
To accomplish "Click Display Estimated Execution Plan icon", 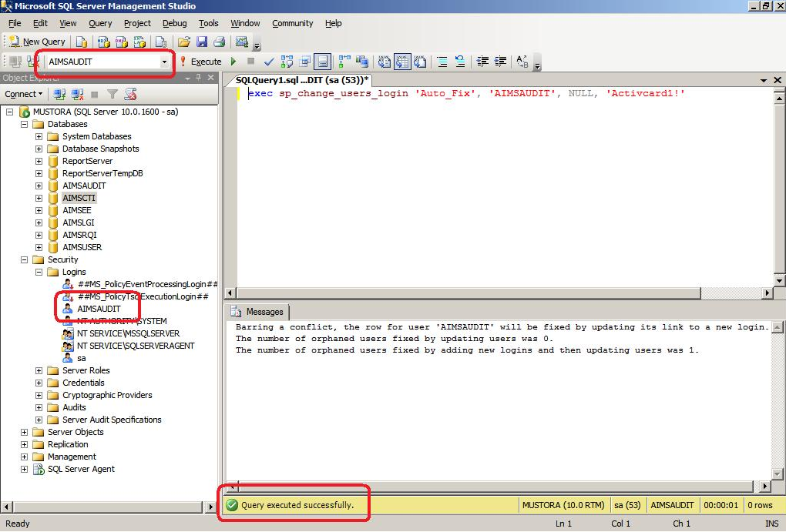I will 287,62.
